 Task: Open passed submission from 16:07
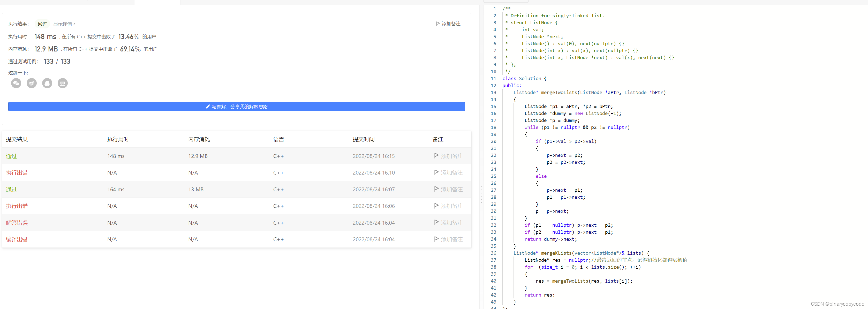click(11, 189)
